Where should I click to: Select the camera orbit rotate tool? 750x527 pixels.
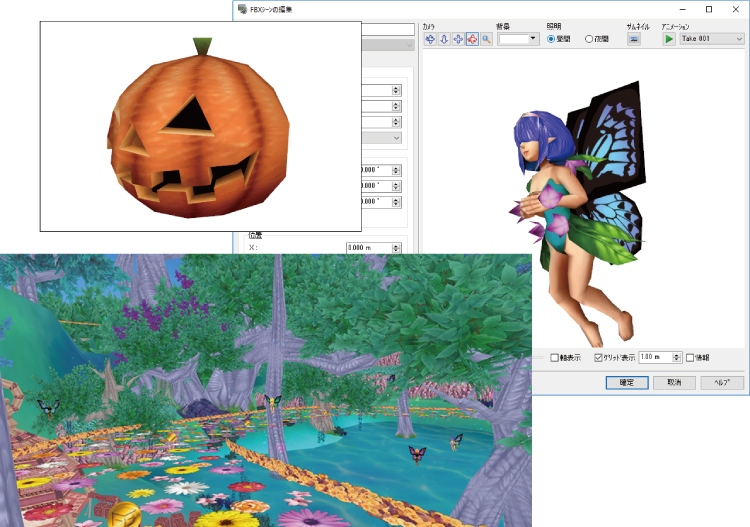(x=430, y=39)
